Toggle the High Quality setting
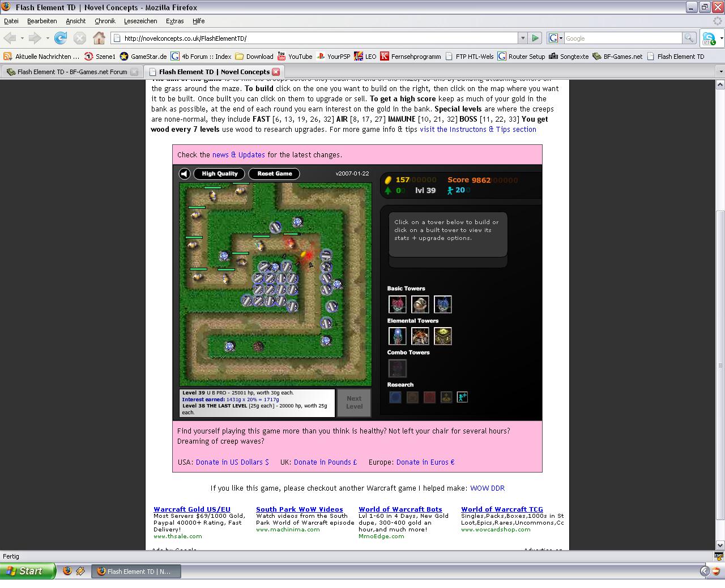Image resolution: width=725 pixels, height=588 pixels. pyautogui.click(x=220, y=174)
